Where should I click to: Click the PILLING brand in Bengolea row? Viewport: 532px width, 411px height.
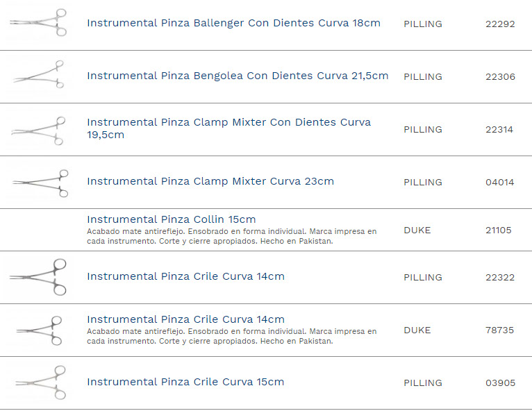point(422,76)
